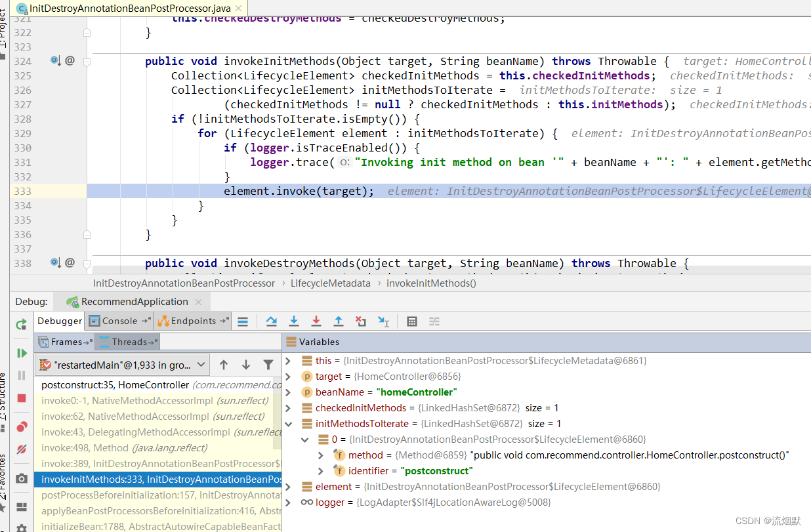Screen dimensions: 811x532
Task: Select frame 'postProcessBeforeInitialization:157'
Action: [x=158, y=495]
